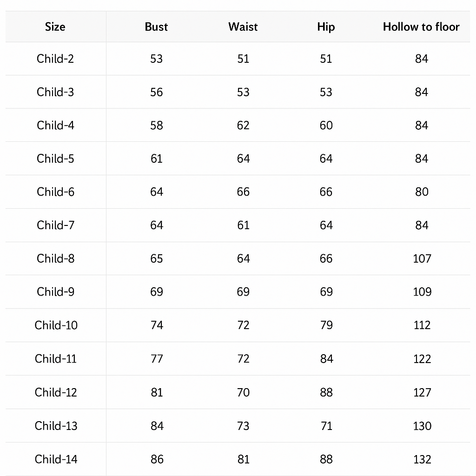Select the Child-12 row label
476x476 pixels.
pos(56,392)
